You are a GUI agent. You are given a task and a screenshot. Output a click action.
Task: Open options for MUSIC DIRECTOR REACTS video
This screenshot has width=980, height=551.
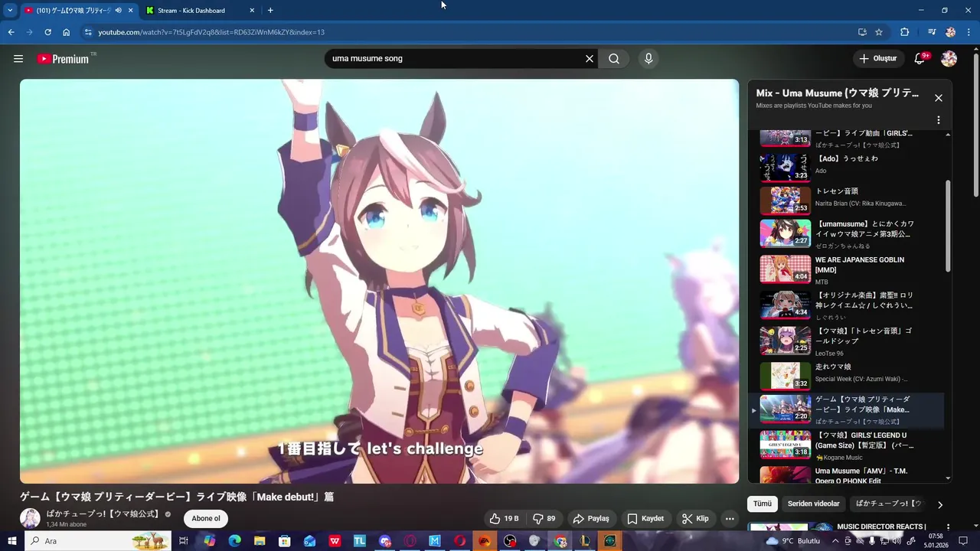tap(948, 527)
